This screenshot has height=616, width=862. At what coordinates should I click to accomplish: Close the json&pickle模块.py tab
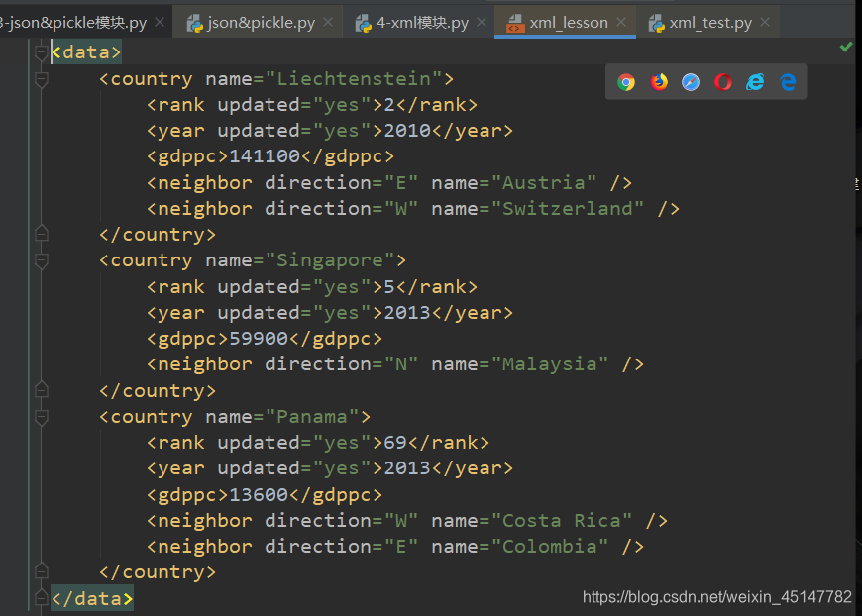click(160, 22)
